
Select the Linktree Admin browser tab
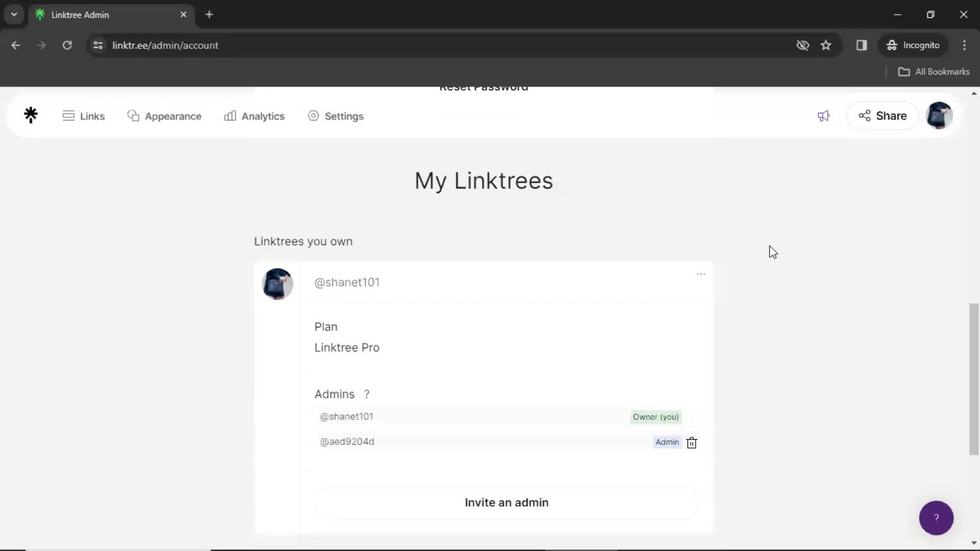point(111,15)
